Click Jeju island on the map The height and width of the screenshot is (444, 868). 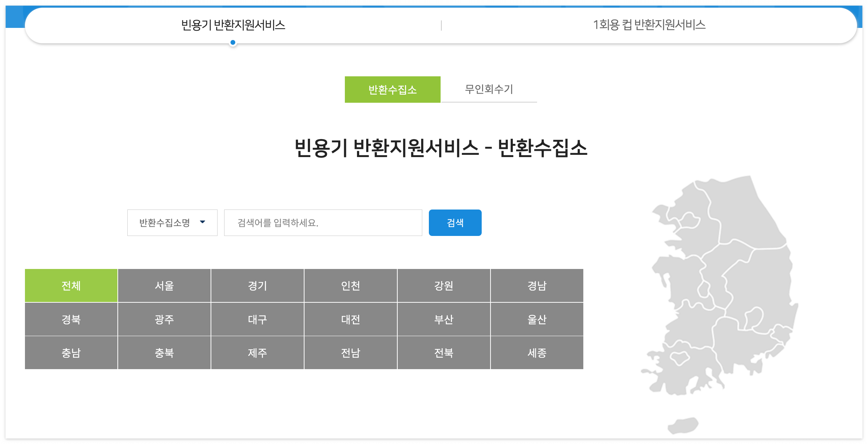click(683, 425)
